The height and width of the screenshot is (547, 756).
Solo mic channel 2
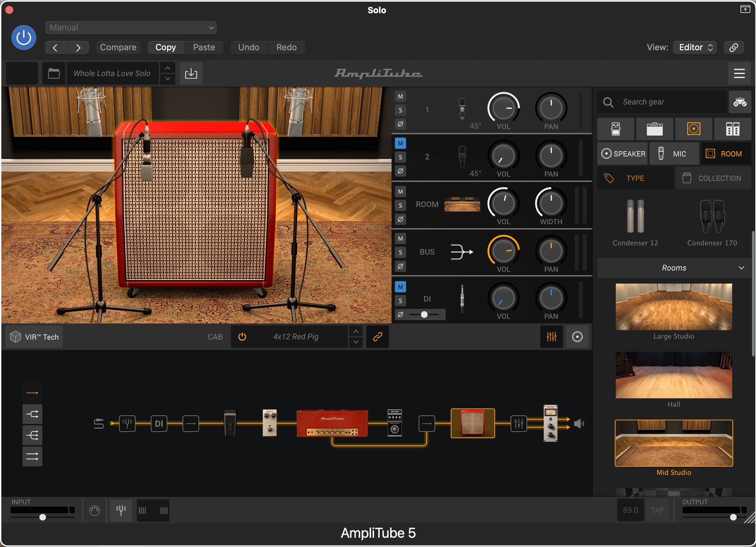400,157
